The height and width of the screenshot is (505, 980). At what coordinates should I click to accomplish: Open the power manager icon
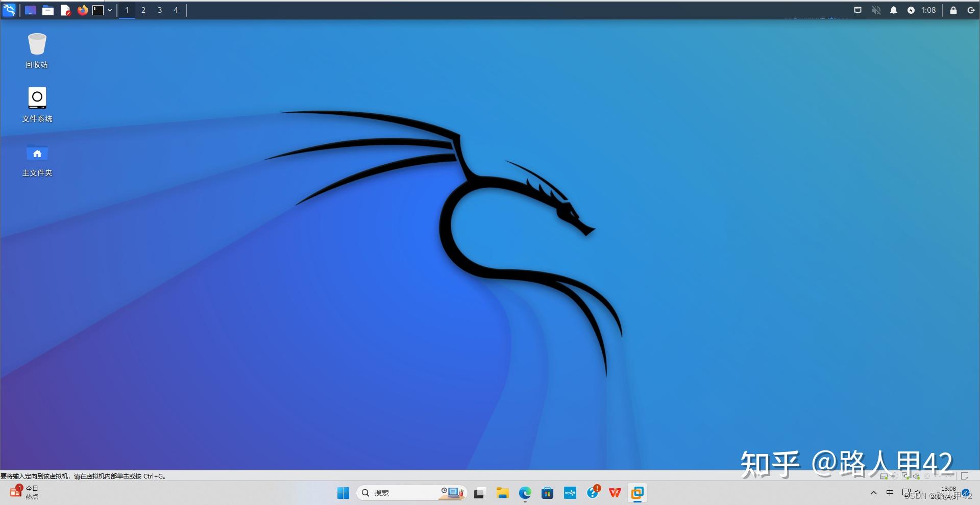[911, 10]
